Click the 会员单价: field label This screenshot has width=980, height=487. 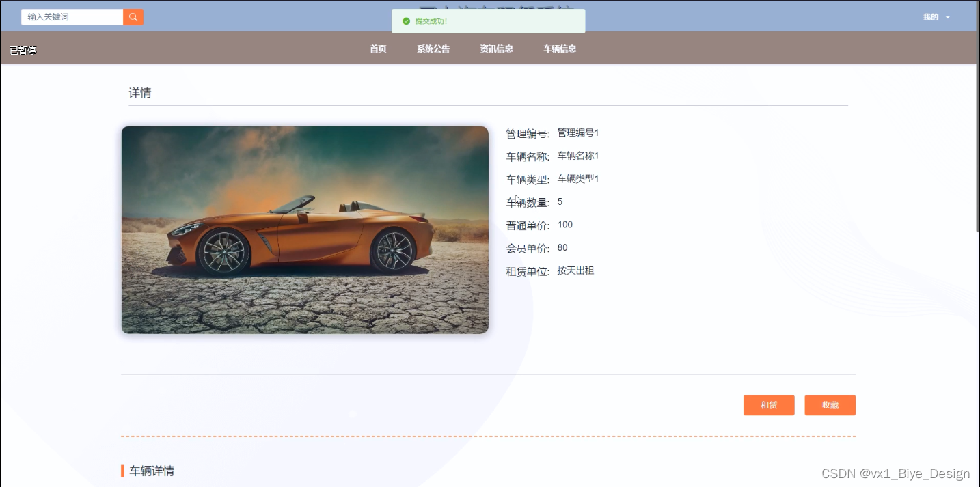[x=528, y=249]
